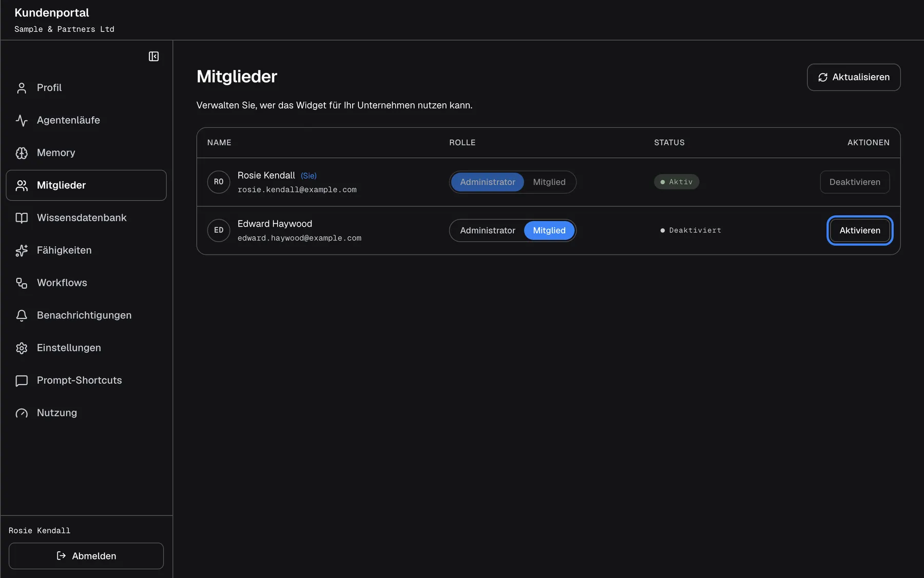Click the Agentenläufe activity icon
The height and width of the screenshot is (578, 924).
click(x=22, y=120)
